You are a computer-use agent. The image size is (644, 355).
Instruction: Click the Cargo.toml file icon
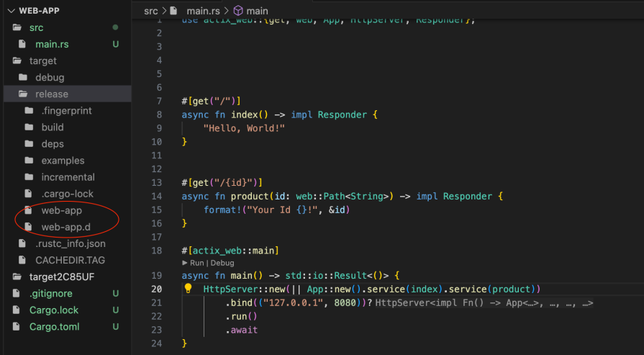point(17,327)
